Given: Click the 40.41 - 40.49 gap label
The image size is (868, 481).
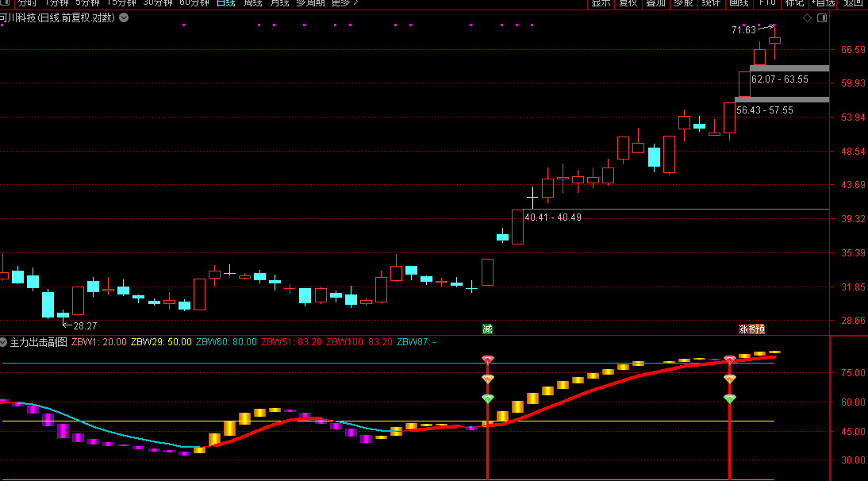Looking at the screenshot, I should pyautogui.click(x=553, y=217).
